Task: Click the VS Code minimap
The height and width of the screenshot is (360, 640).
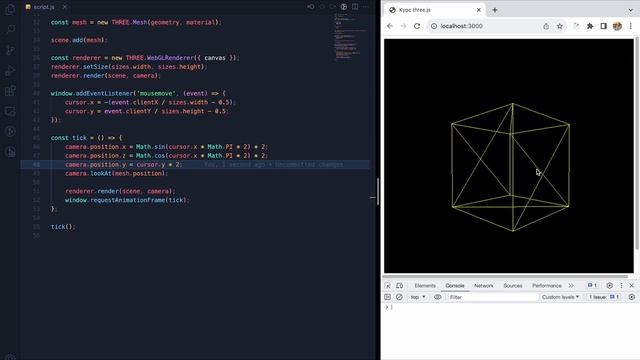Action: [351, 37]
